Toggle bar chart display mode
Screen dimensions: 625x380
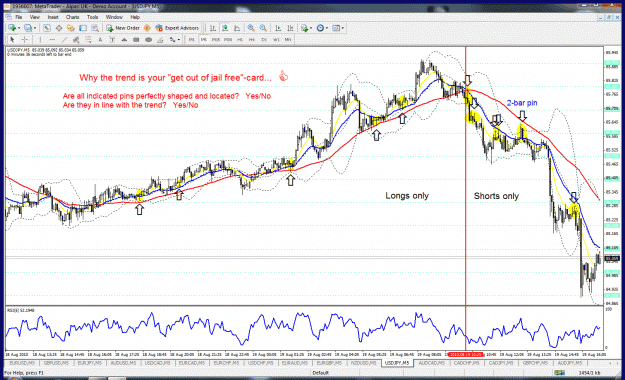213,28
